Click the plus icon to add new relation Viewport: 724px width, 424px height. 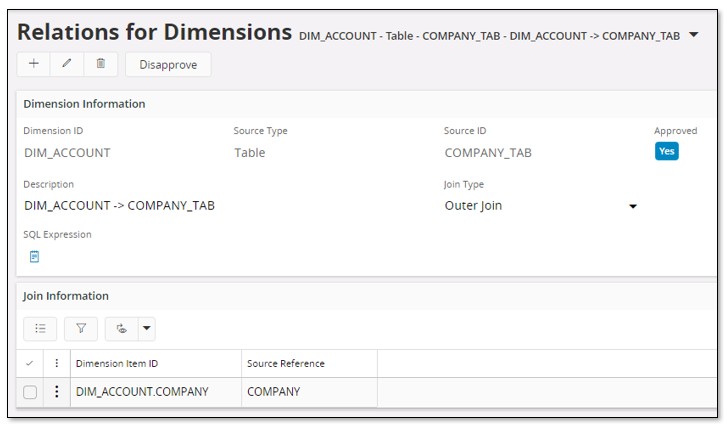tap(34, 64)
